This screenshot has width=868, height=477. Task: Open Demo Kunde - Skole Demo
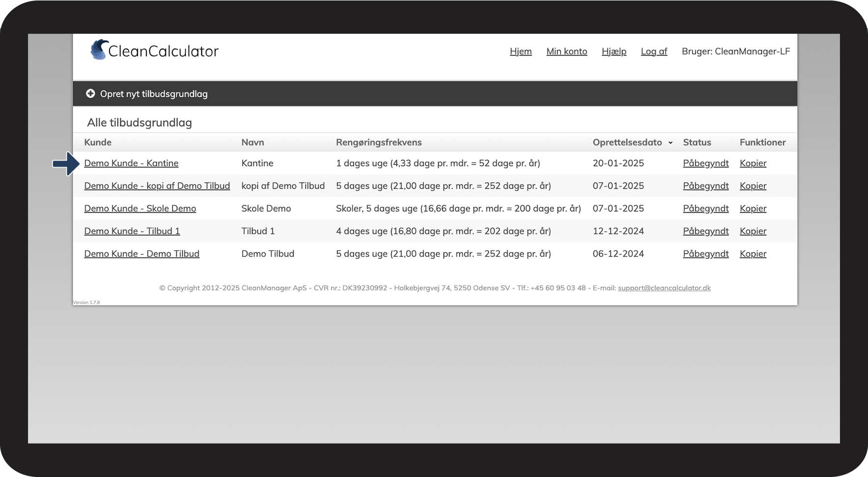coord(140,208)
